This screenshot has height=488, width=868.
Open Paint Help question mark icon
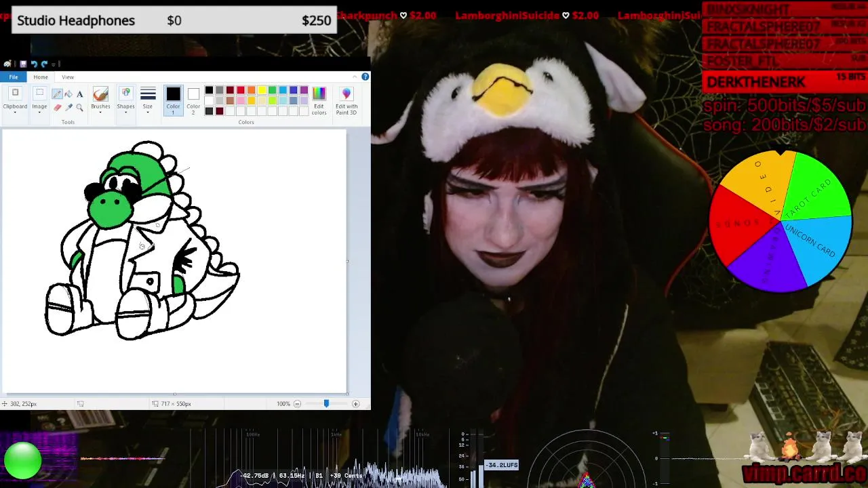coord(366,77)
